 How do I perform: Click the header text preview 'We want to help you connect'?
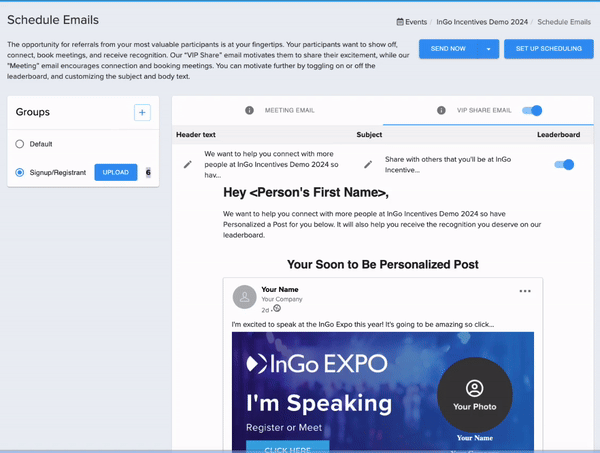coord(271,165)
